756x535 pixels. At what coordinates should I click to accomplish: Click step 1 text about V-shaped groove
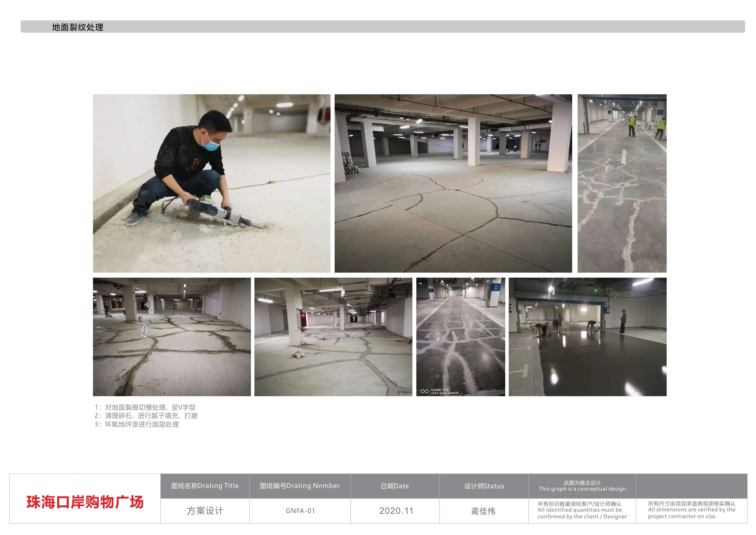tap(145, 407)
